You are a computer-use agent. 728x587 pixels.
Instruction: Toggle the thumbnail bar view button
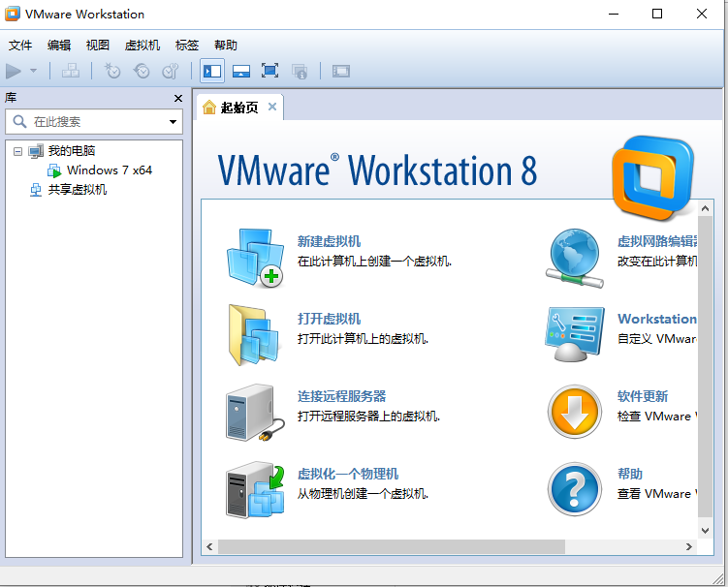(x=241, y=71)
